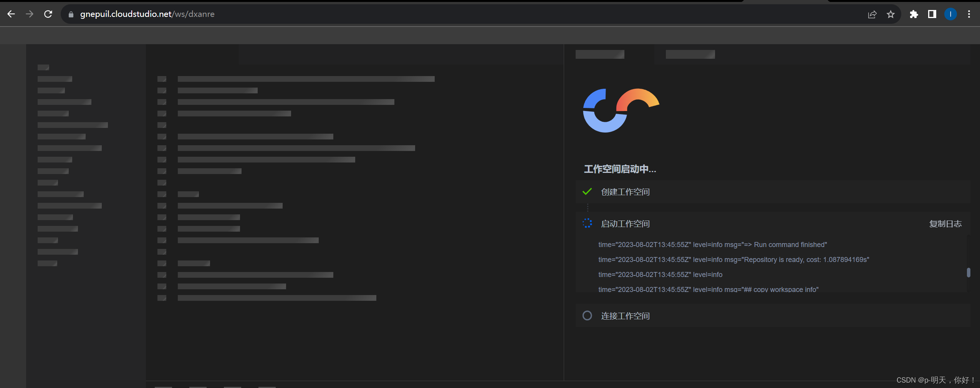Go back using the browser back arrow
This screenshot has width=980, height=388.
(x=11, y=14)
